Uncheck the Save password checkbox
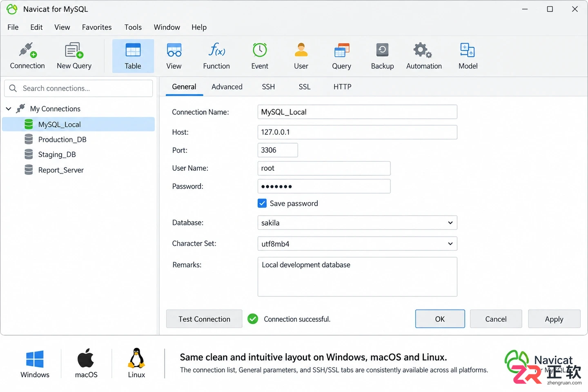The height and width of the screenshot is (392, 588). pyautogui.click(x=262, y=203)
